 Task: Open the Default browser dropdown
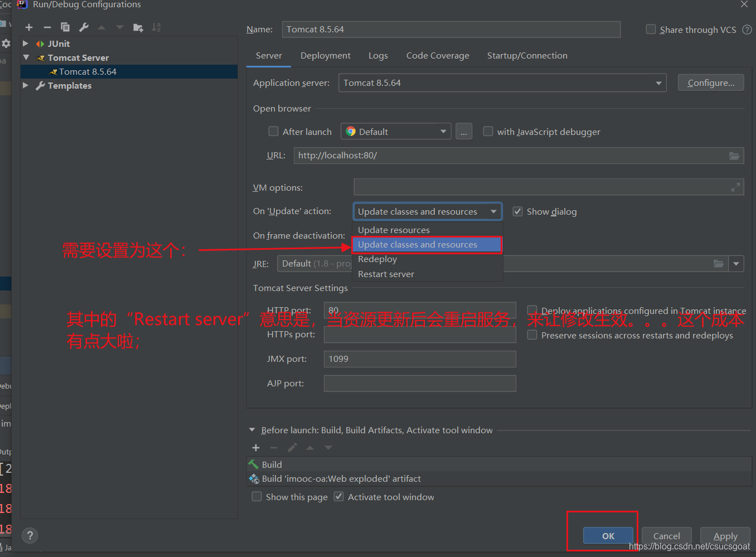click(396, 132)
